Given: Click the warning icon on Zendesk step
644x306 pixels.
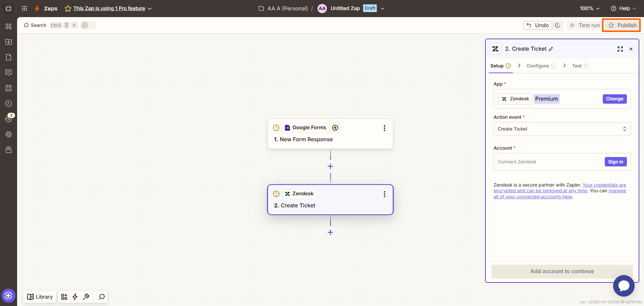Looking at the screenshot, I should pyautogui.click(x=276, y=194).
